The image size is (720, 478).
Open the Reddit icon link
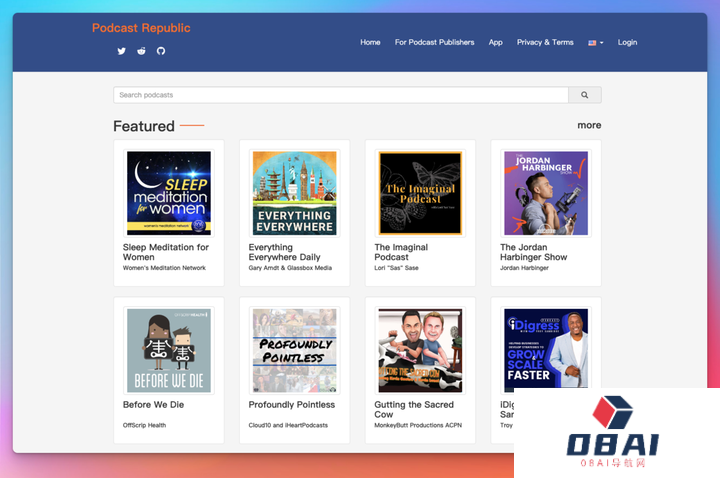tap(141, 51)
